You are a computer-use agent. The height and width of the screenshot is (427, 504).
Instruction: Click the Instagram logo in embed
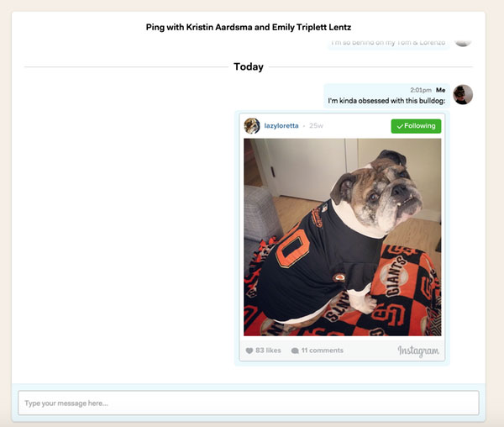418,351
